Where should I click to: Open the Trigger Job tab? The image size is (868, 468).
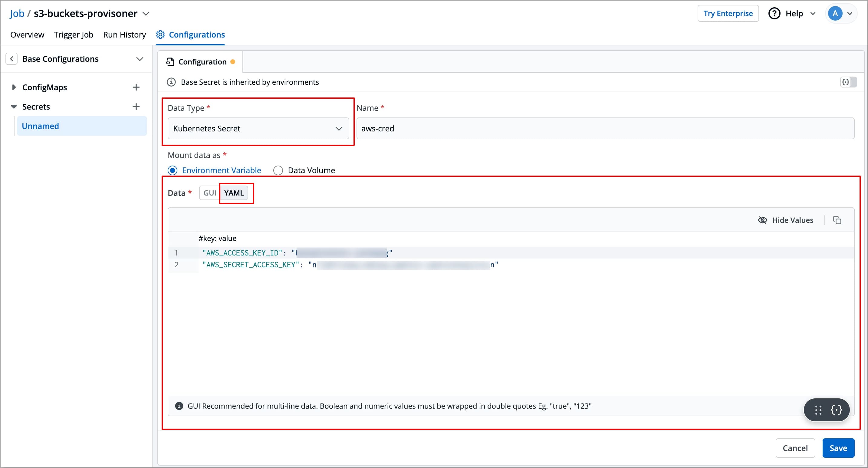(x=74, y=35)
